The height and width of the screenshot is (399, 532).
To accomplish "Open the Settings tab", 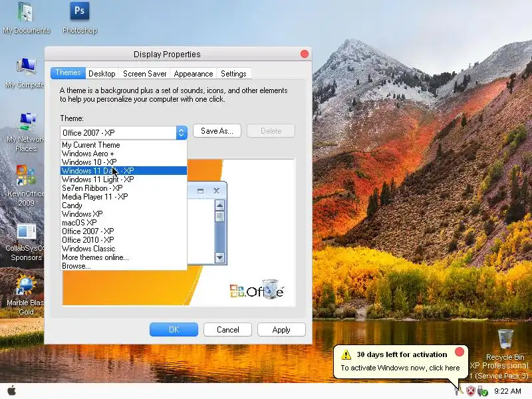I will (233, 74).
